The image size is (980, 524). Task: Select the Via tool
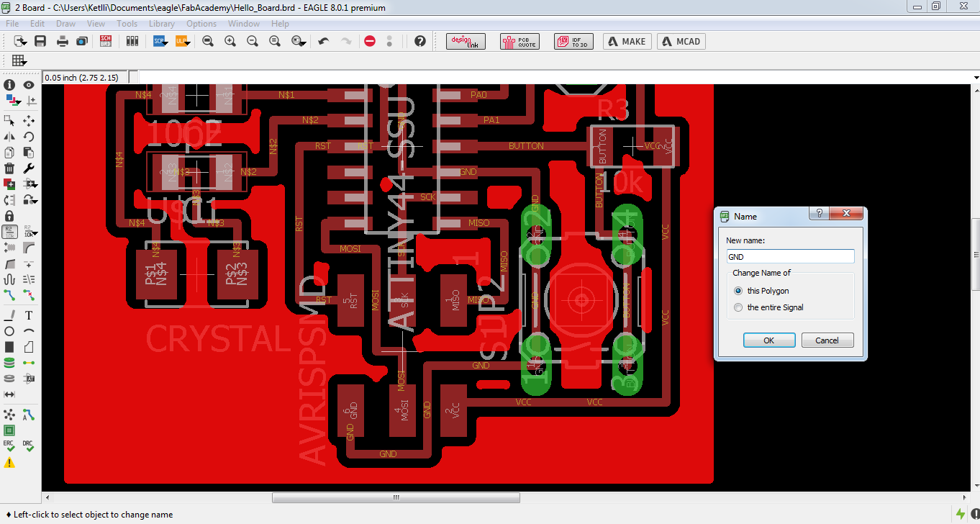(9, 363)
